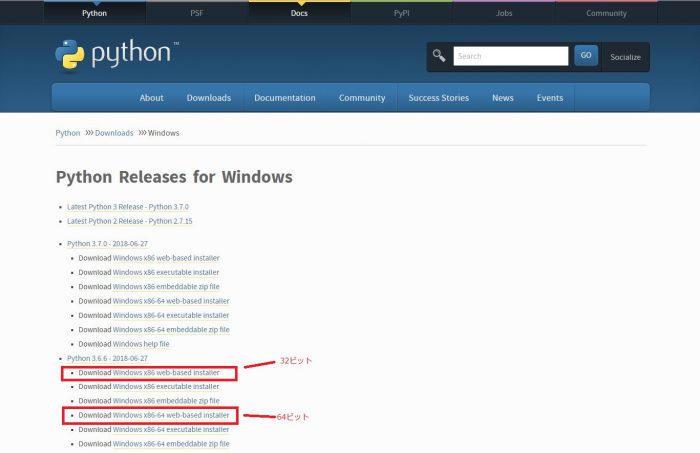
Task: Switch to the Jobs top tab
Action: click(x=504, y=13)
